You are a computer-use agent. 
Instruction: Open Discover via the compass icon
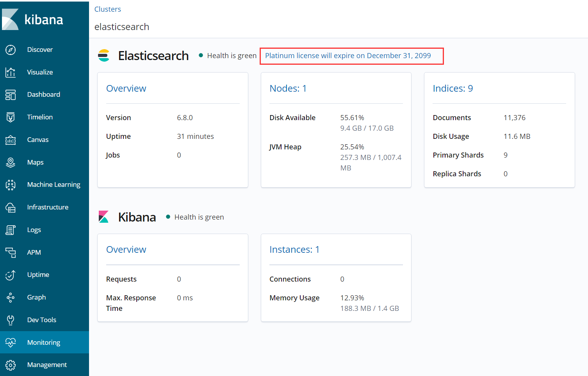click(11, 50)
